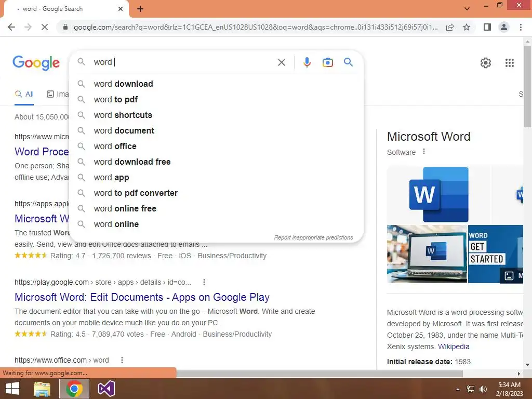532x399 pixels.
Task: Open search by image camera icon
Action: coord(328,62)
